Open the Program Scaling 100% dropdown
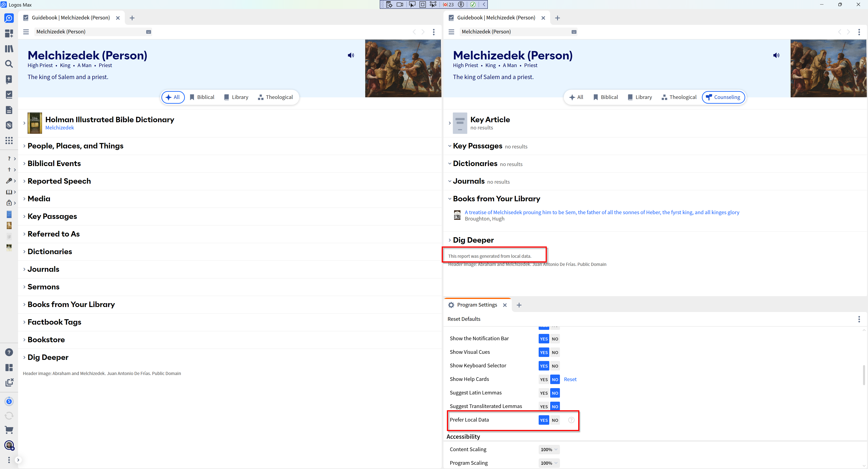The height and width of the screenshot is (469, 868). coord(549,463)
